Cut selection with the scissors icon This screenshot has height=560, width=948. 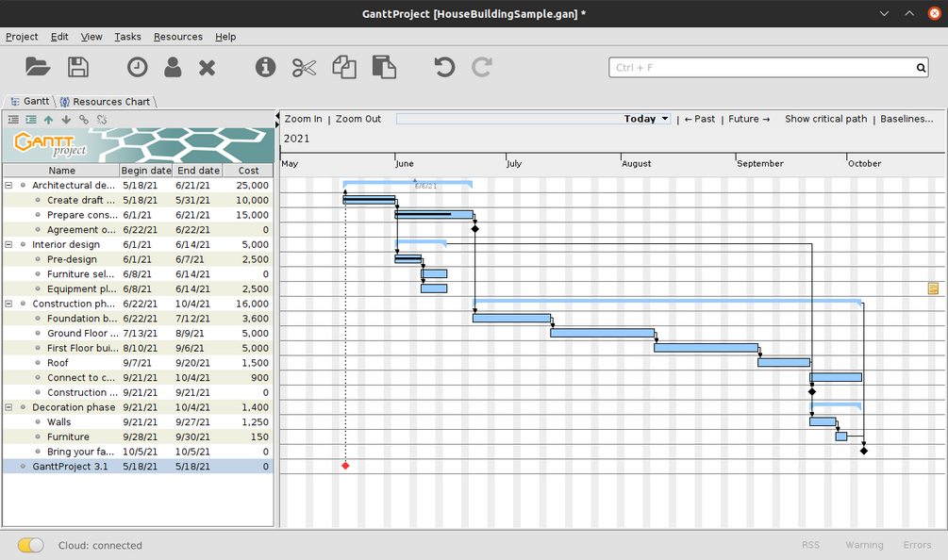click(304, 68)
